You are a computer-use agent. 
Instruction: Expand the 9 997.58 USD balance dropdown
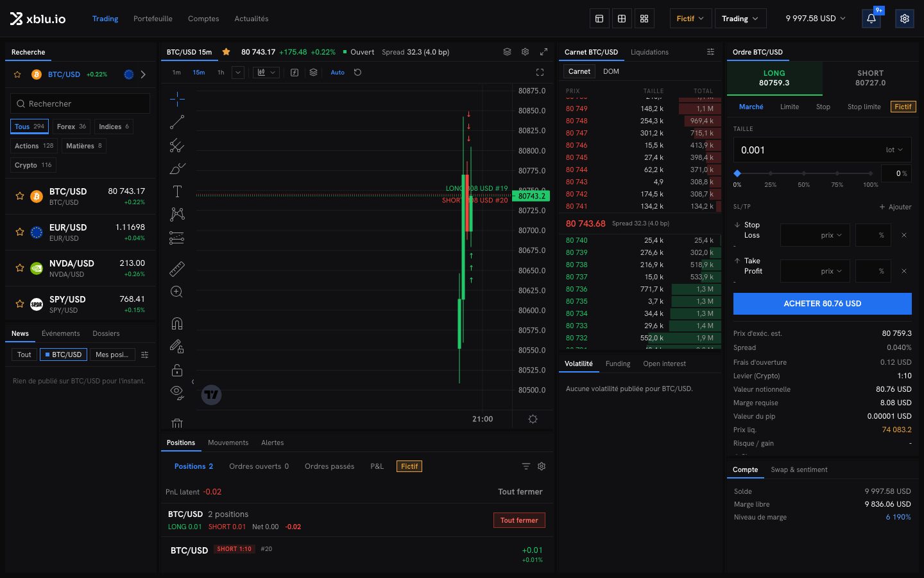tap(816, 19)
